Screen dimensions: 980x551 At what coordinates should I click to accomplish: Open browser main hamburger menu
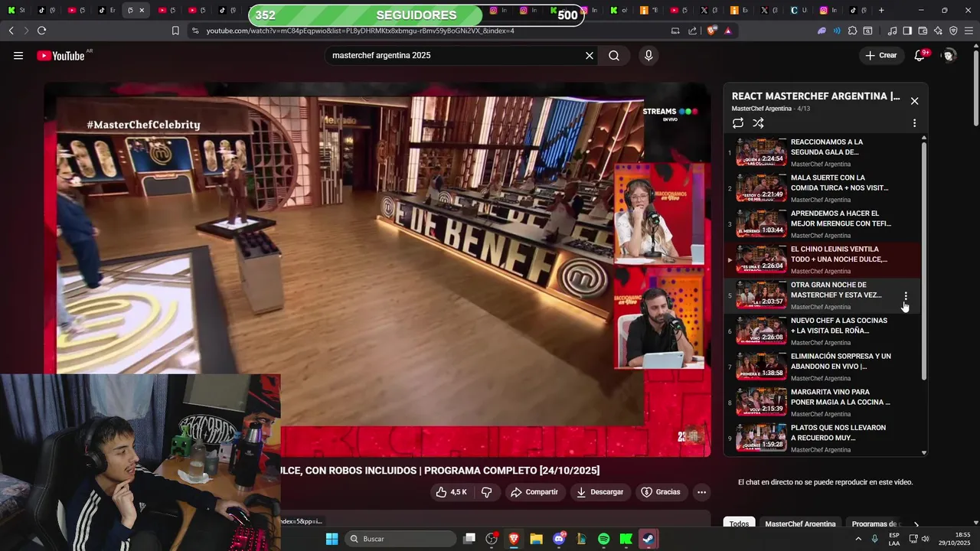[x=969, y=31]
